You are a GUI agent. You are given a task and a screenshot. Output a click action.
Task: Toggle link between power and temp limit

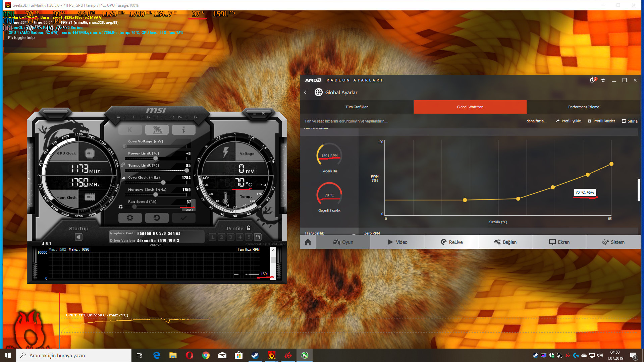point(123,165)
